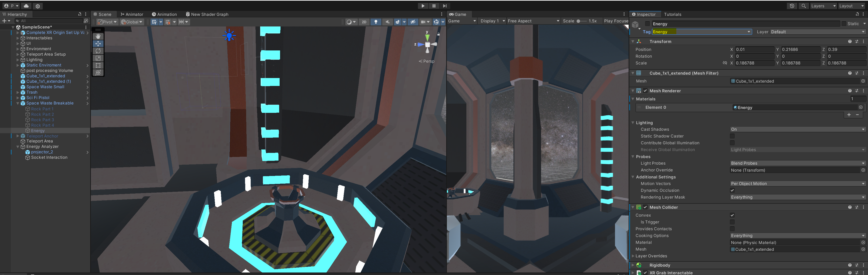This screenshot has height=275, width=868.
Task: Toggle scene lighting bulb icon
Action: point(376,22)
